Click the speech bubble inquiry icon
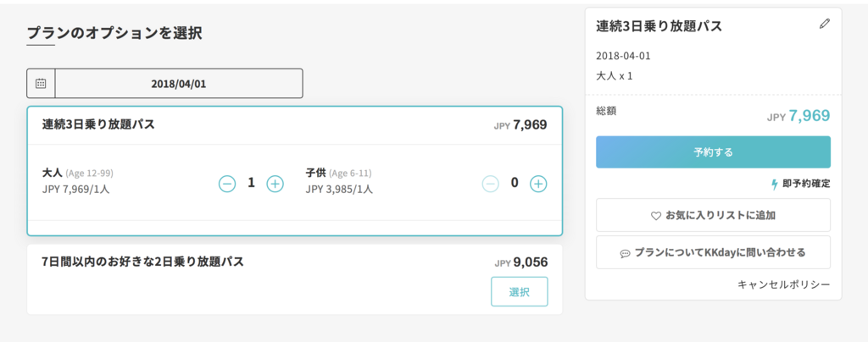The height and width of the screenshot is (342, 868). tap(625, 254)
